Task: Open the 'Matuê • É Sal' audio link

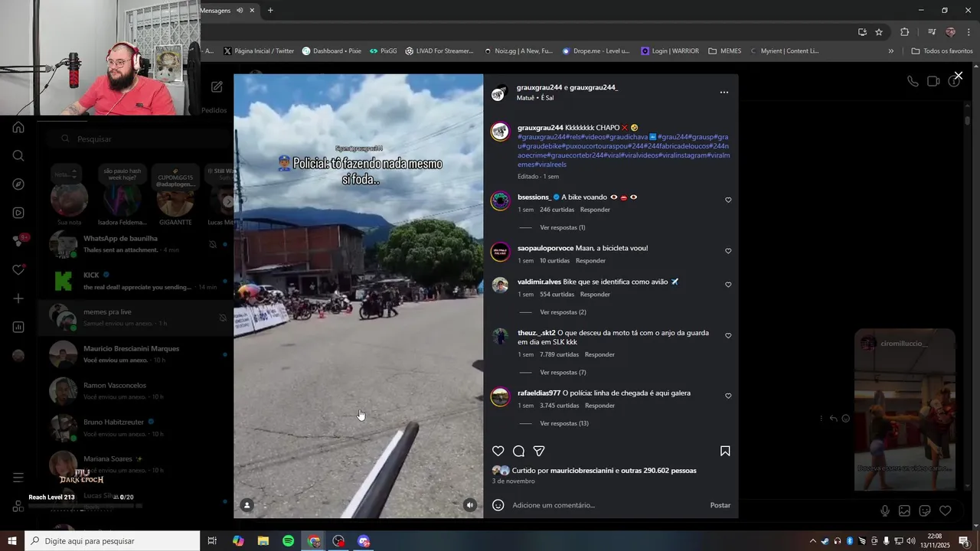Action: [x=535, y=98]
